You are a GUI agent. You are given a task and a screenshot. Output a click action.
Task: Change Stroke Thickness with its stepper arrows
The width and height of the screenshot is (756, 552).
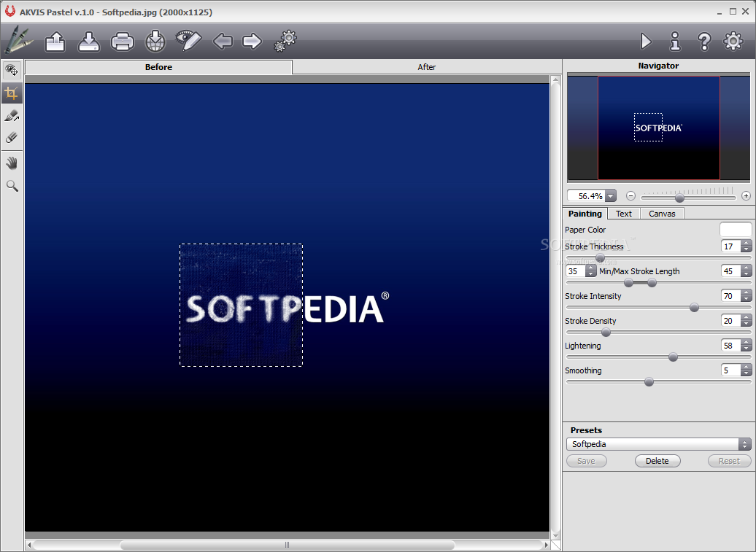click(747, 246)
